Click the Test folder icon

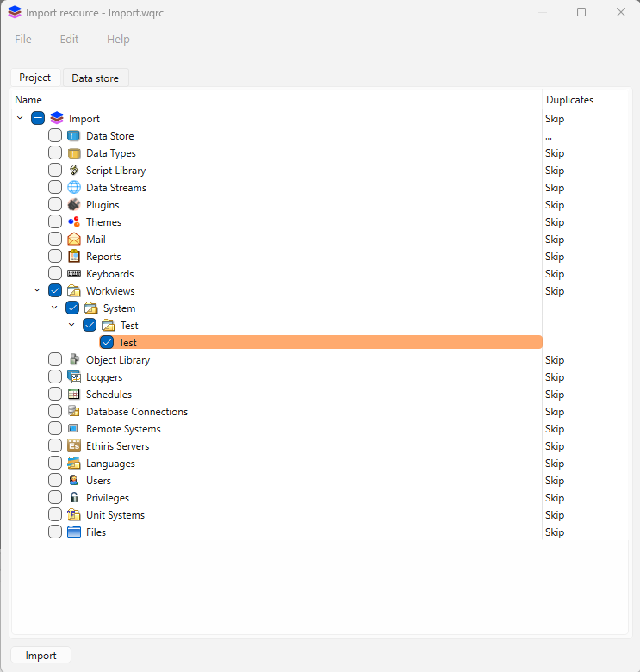click(x=108, y=325)
